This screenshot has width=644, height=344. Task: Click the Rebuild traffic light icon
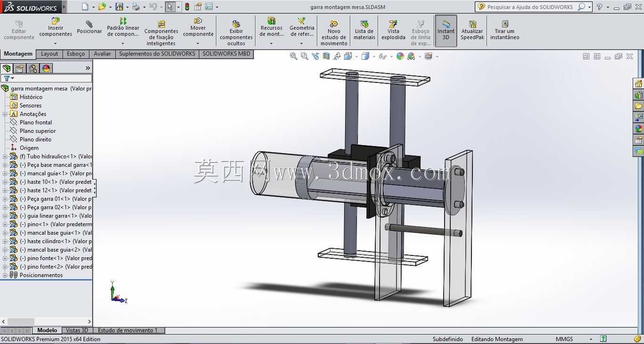point(187,7)
